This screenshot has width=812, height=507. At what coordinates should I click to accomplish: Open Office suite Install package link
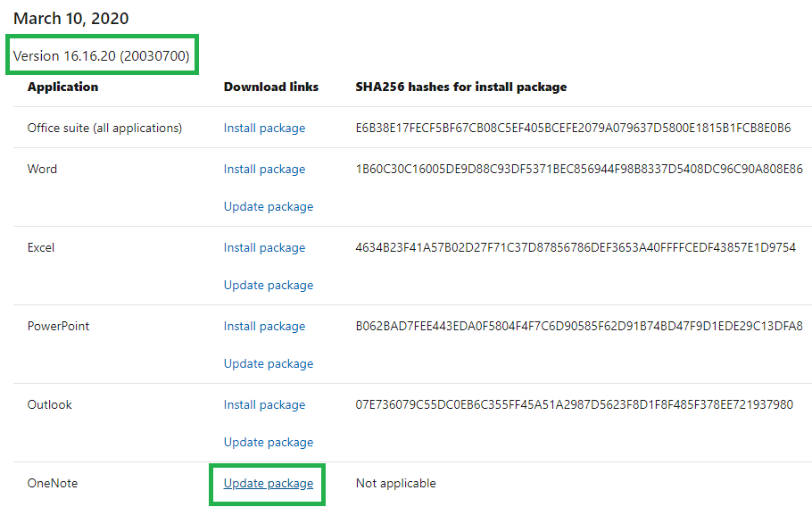[264, 128]
